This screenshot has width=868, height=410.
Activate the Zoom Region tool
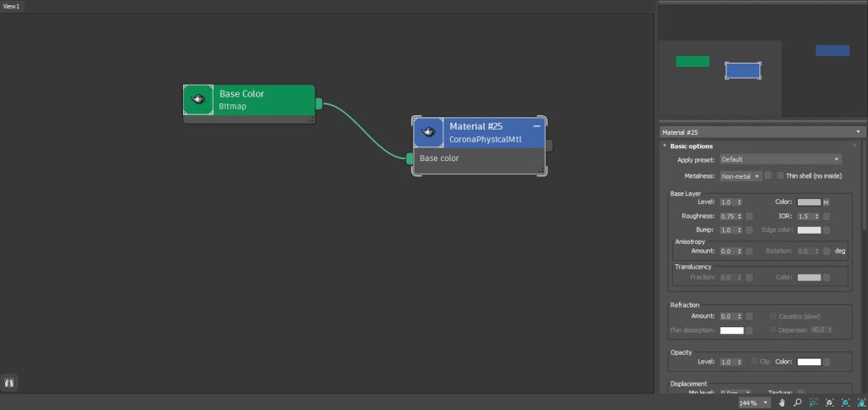point(813,403)
